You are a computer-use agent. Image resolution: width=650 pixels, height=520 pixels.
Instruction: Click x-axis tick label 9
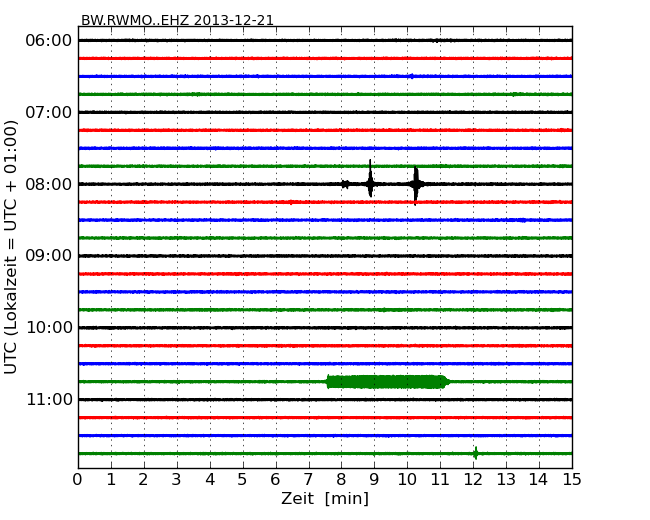click(374, 480)
